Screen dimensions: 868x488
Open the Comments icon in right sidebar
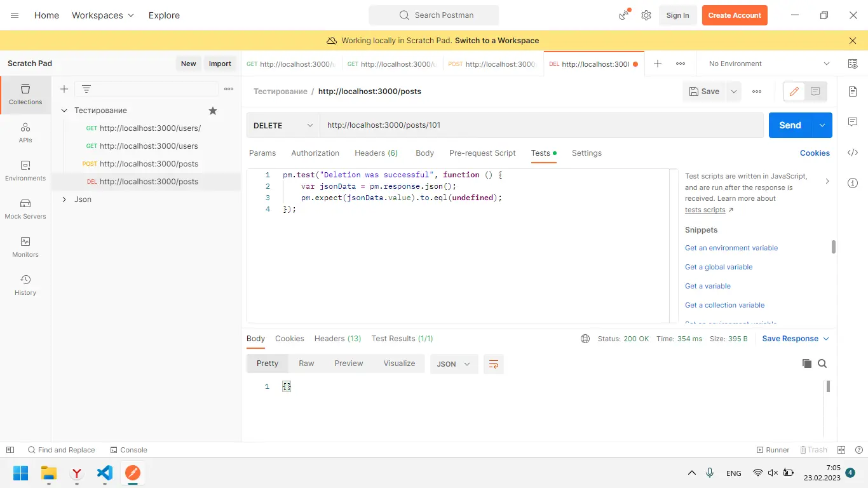pyautogui.click(x=853, y=122)
